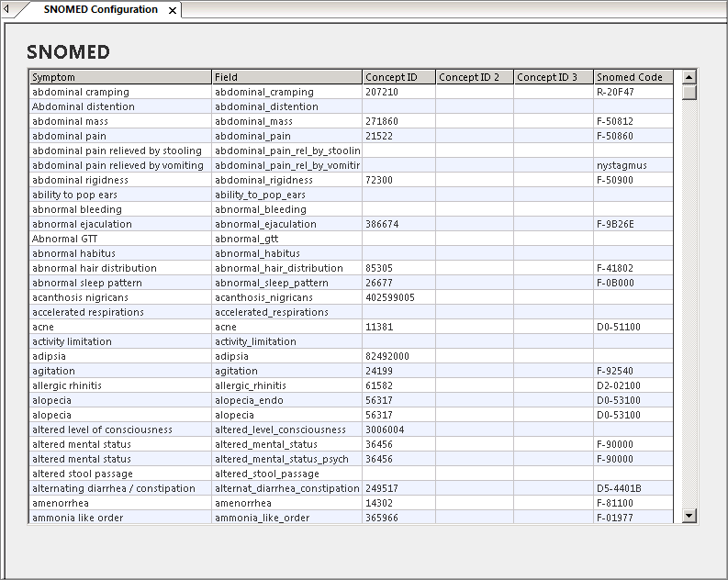The image size is (728, 580).
Task: Click Snomed Code 'F-01977'
Action: tap(633, 518)
